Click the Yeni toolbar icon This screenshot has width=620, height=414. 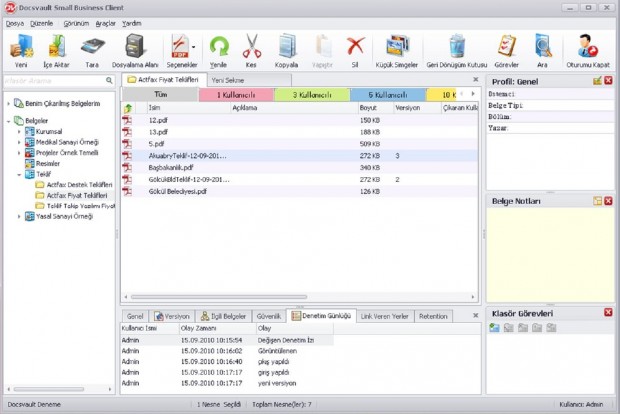tap(21, 46)
